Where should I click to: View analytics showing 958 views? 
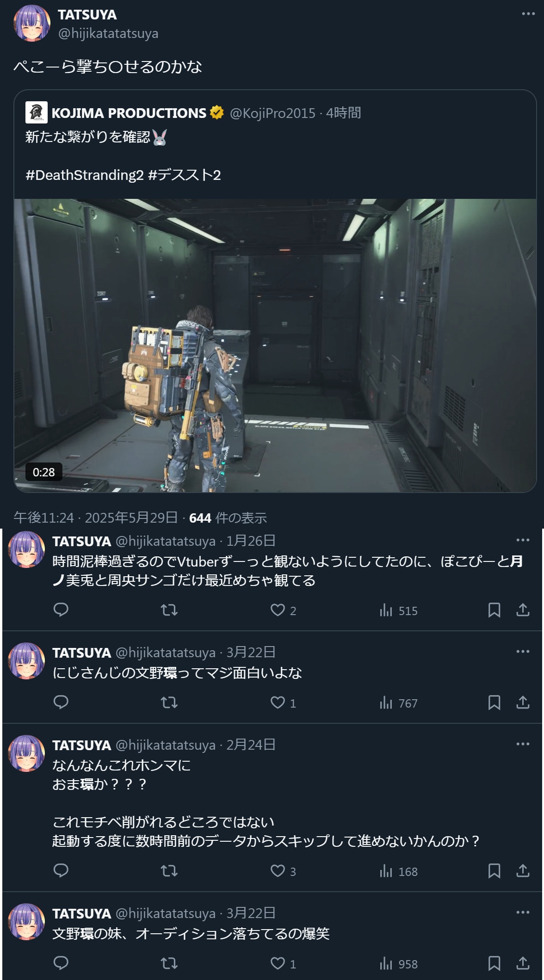click(x=398, y=964)
